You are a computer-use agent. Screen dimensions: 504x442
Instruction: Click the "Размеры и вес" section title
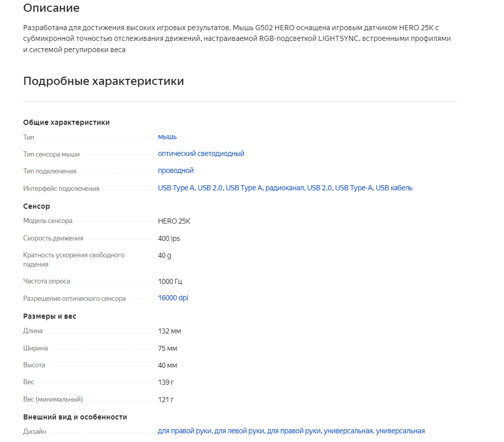coord(50,316)
